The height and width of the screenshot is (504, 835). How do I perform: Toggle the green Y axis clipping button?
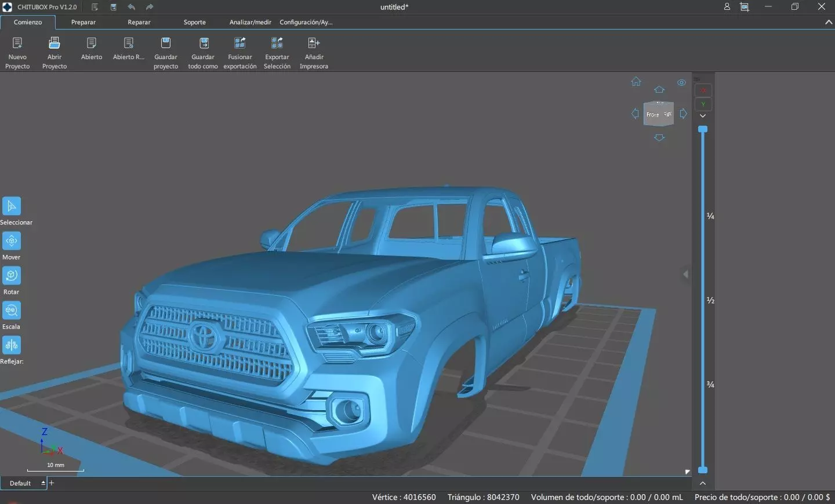click(703, 104)
